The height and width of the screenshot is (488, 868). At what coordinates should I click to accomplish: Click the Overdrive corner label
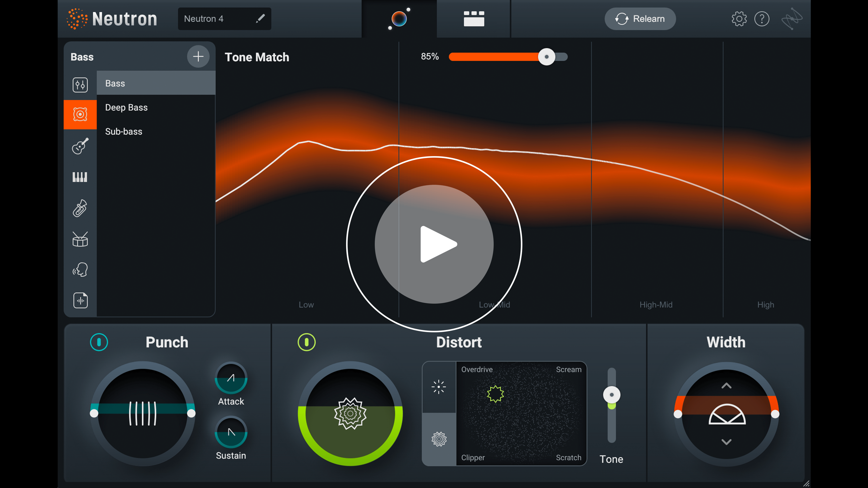(477, 369)
